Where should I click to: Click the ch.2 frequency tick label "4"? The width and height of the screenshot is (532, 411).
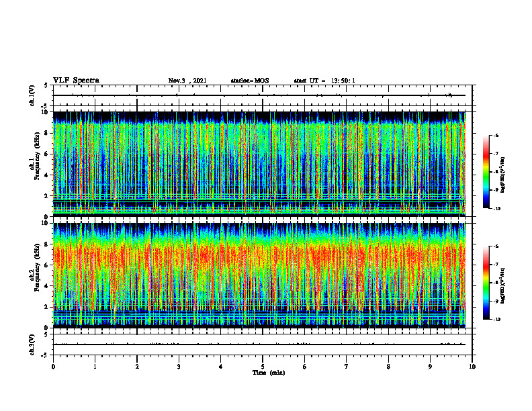point(47,286)
